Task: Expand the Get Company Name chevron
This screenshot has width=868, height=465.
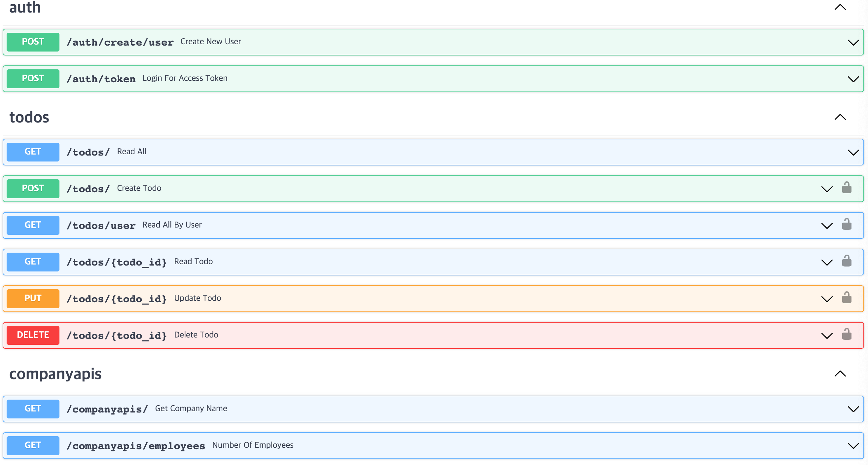Action: point(853,410)
